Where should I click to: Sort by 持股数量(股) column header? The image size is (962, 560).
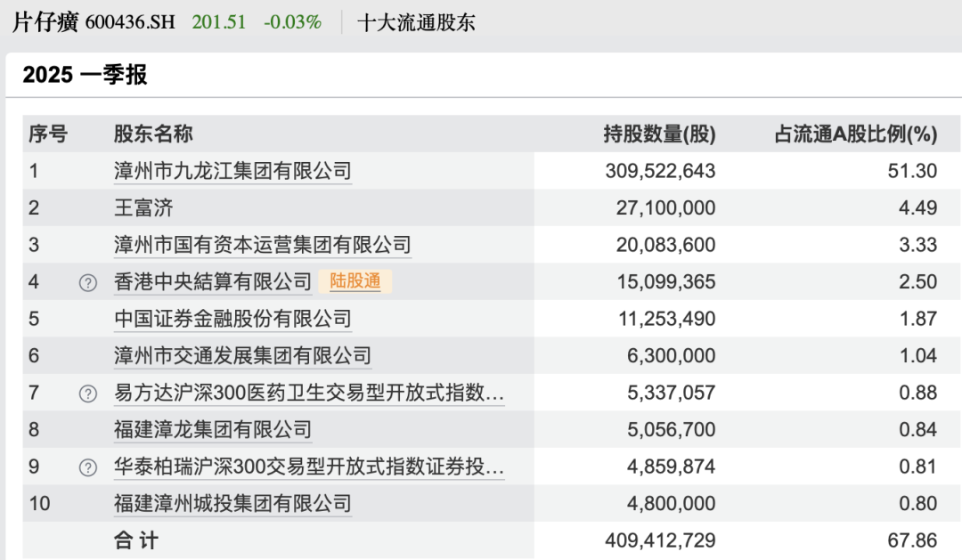coord(659,134)
